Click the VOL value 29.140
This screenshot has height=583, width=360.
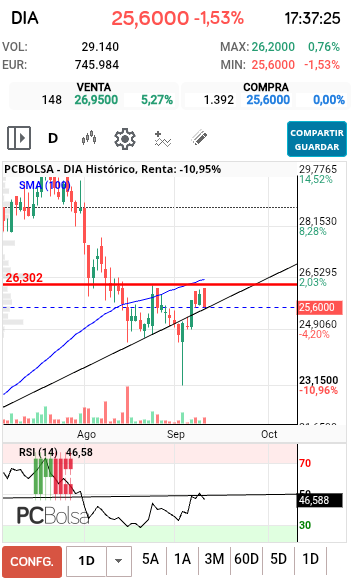pos(100,47)
